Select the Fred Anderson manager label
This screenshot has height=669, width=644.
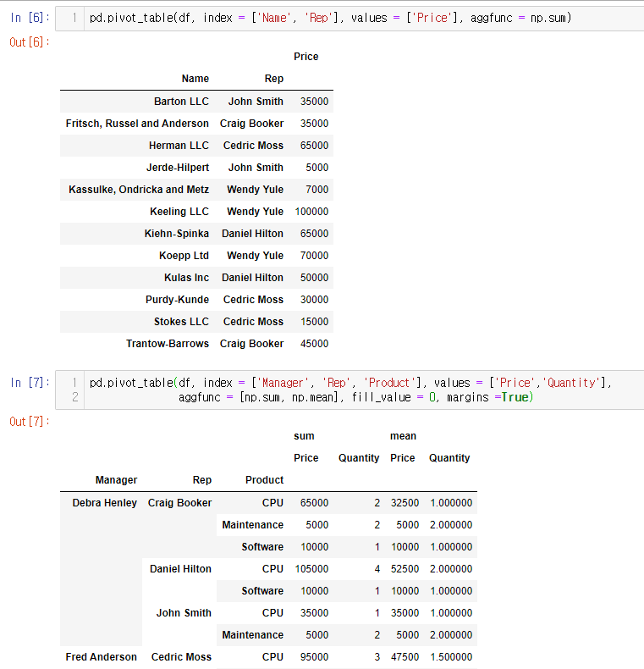point(101,657)
